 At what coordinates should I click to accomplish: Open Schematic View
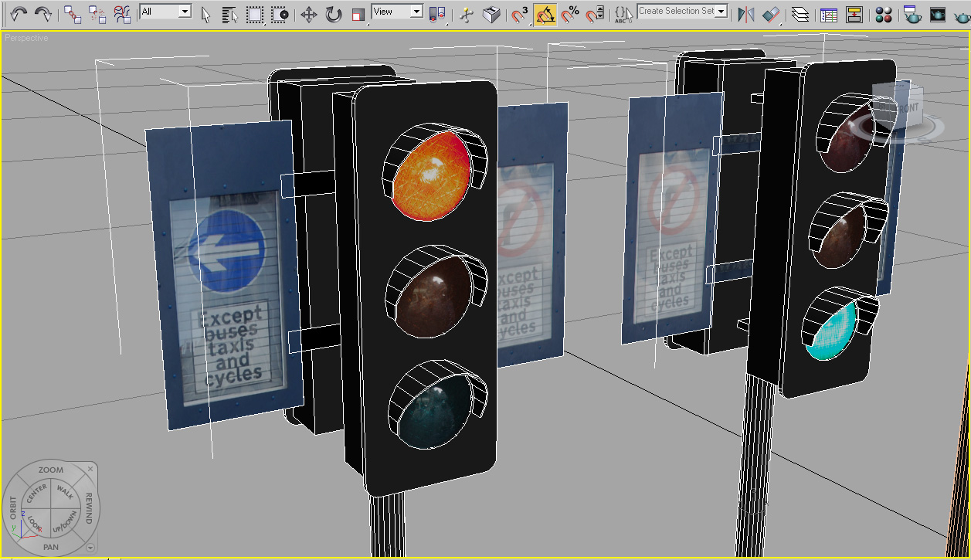(x=854, y=14)
